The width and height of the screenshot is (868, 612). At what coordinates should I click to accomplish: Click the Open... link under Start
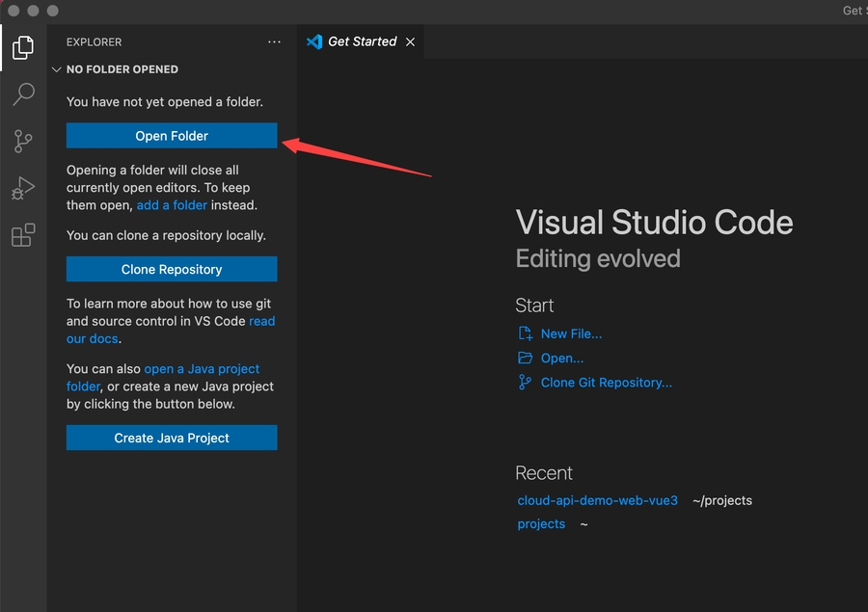562,359
